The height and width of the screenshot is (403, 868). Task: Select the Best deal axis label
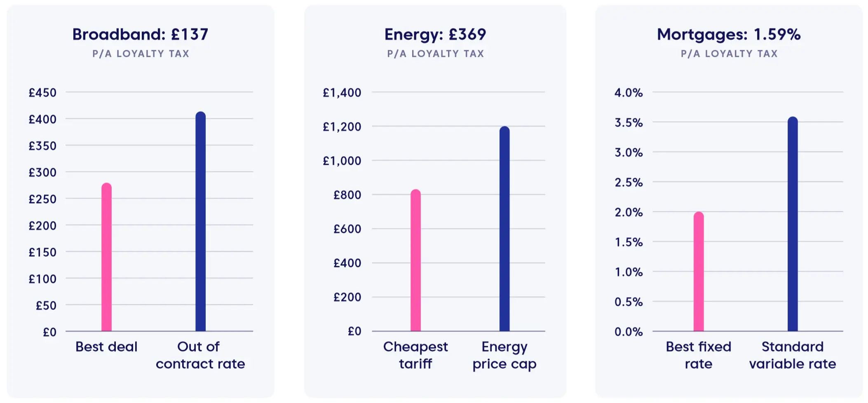[x=106, y=347]
